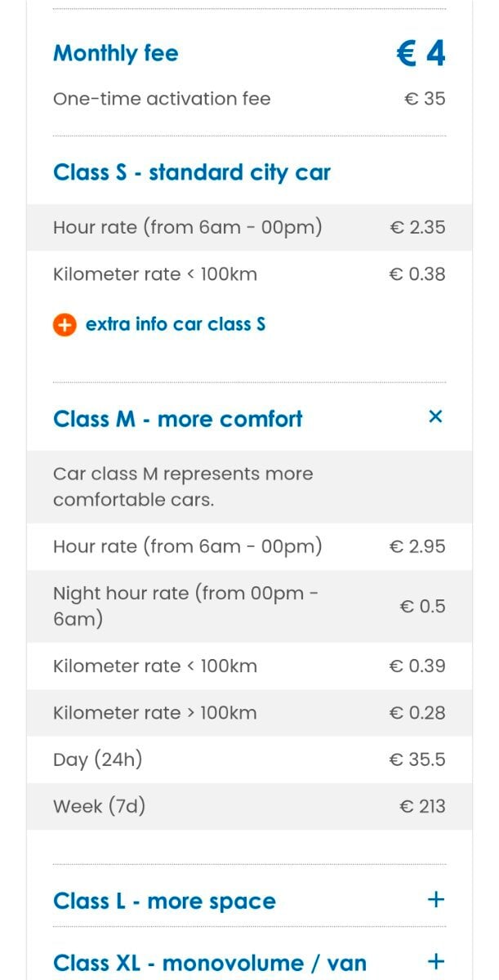
Task: Select the 'Night hour rate' row
Action: tap(249, 606)
